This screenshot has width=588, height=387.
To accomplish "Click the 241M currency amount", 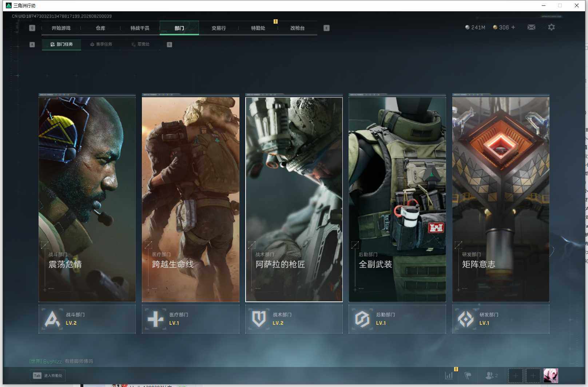I will click(x=478, y=27).
